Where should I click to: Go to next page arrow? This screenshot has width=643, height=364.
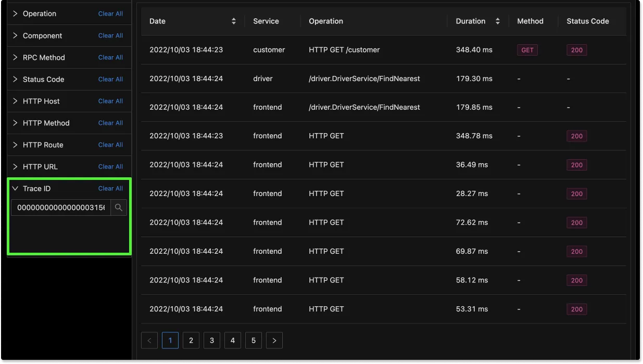[274, 341]
